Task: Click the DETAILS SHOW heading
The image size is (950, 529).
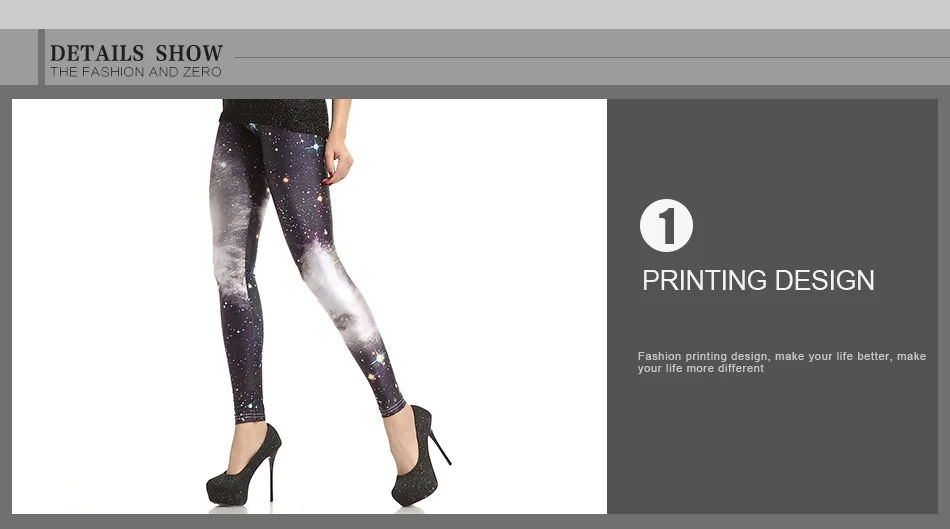Action: click(136, 53)
